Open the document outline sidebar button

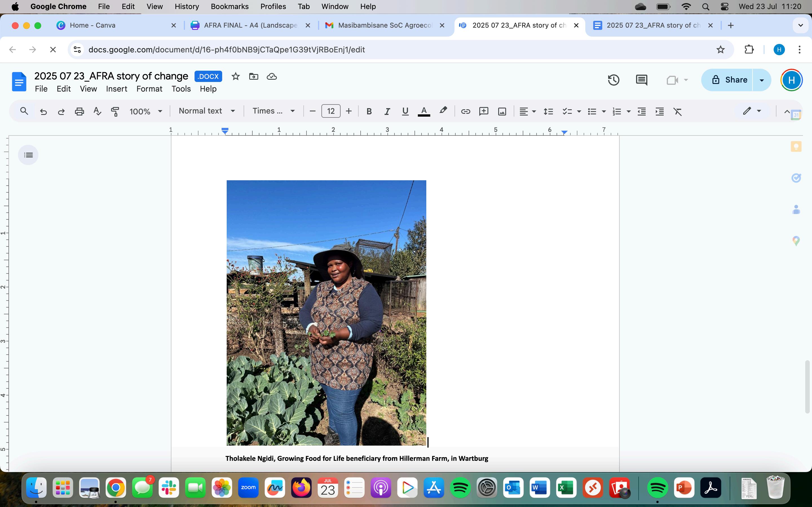[28, 155]
